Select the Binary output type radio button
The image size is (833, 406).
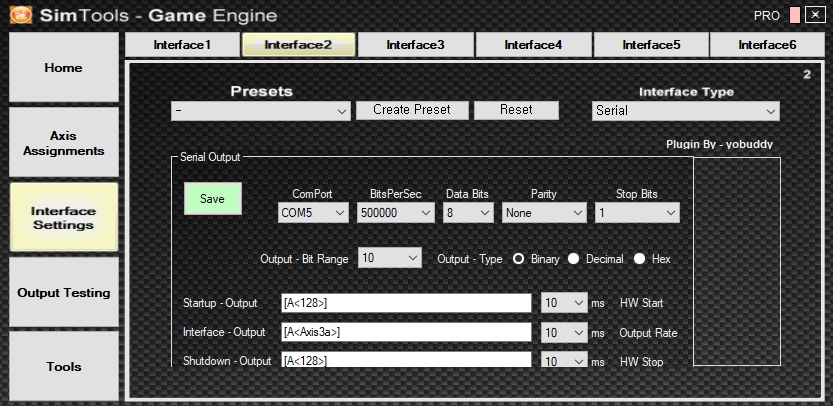pos(518,259)
